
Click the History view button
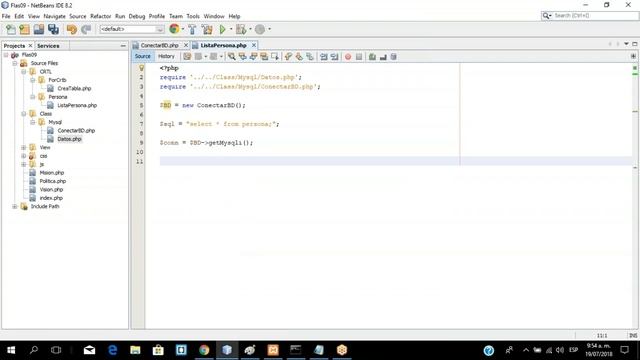click(166, 56)
